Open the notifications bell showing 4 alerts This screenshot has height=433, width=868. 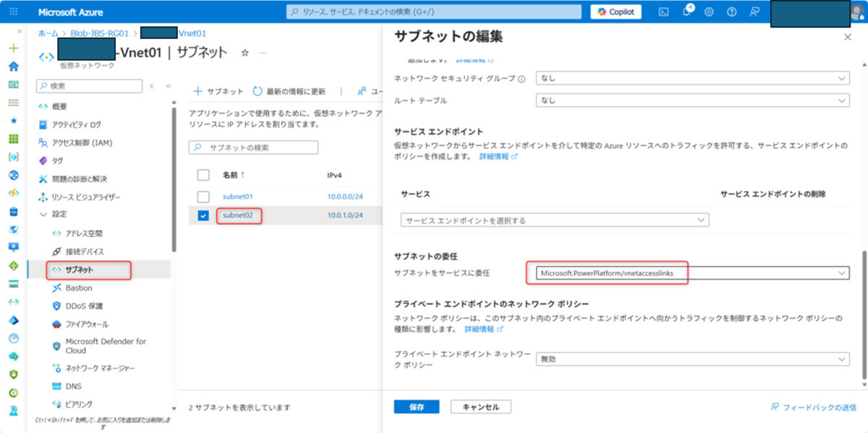pos(687,11)
